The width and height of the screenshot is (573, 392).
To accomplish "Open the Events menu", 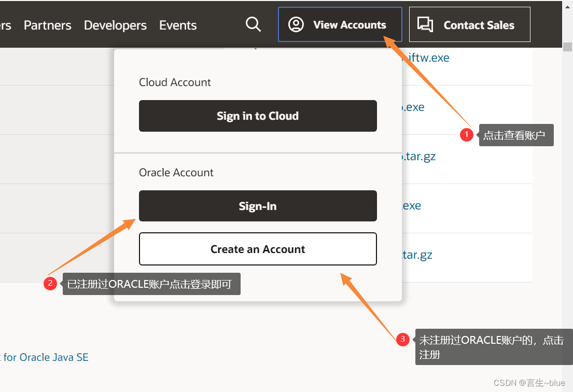I will click(178, 25).
